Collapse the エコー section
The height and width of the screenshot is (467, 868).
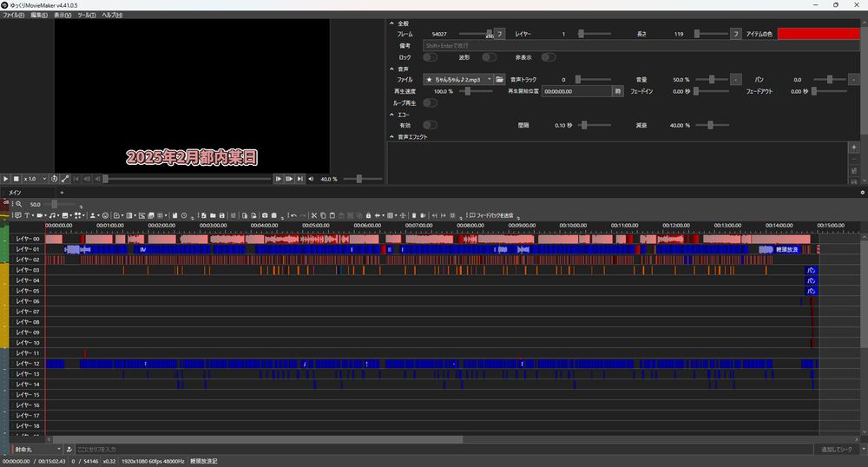[392, 115]
